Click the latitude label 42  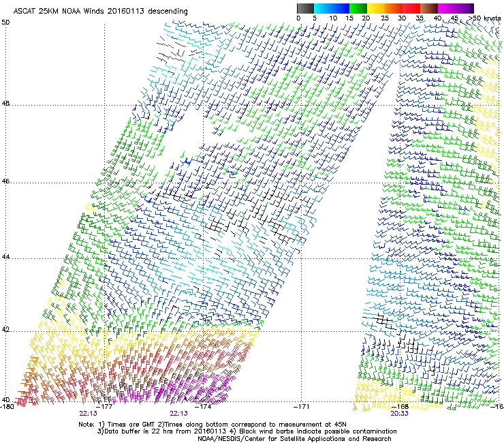5,330
